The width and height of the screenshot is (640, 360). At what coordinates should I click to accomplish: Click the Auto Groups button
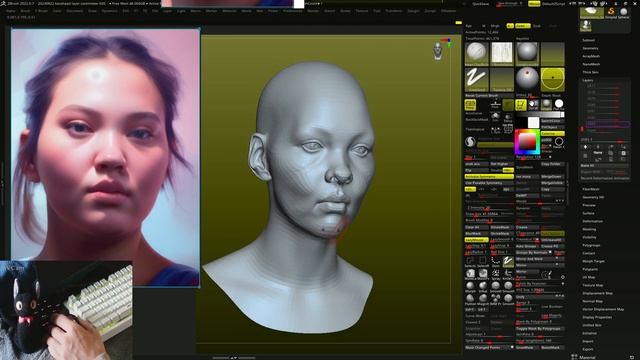527,246
